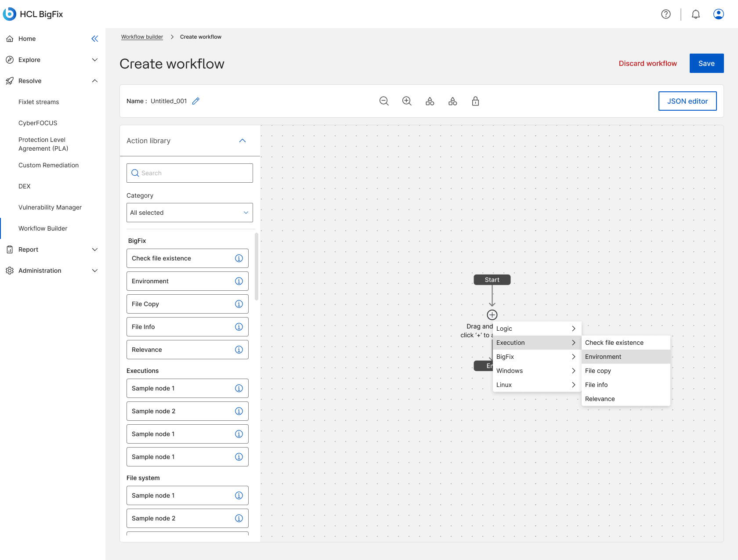Image resolution: width=738 pixels, height=560 pixels.
Task: Open the Category dropdown
Action: coord(190,213)
